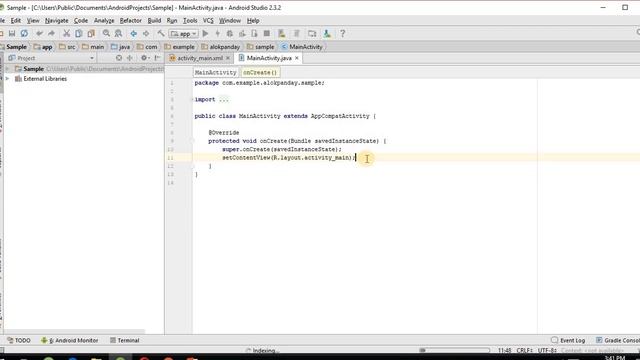Click the Scroll from Source target icon

(x=119, y=58)
